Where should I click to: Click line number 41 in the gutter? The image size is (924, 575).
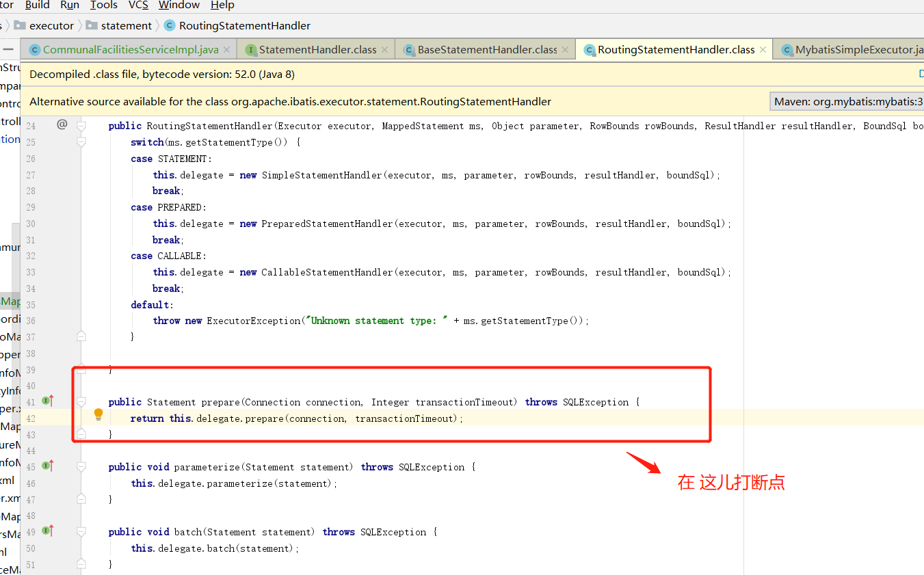31,402
